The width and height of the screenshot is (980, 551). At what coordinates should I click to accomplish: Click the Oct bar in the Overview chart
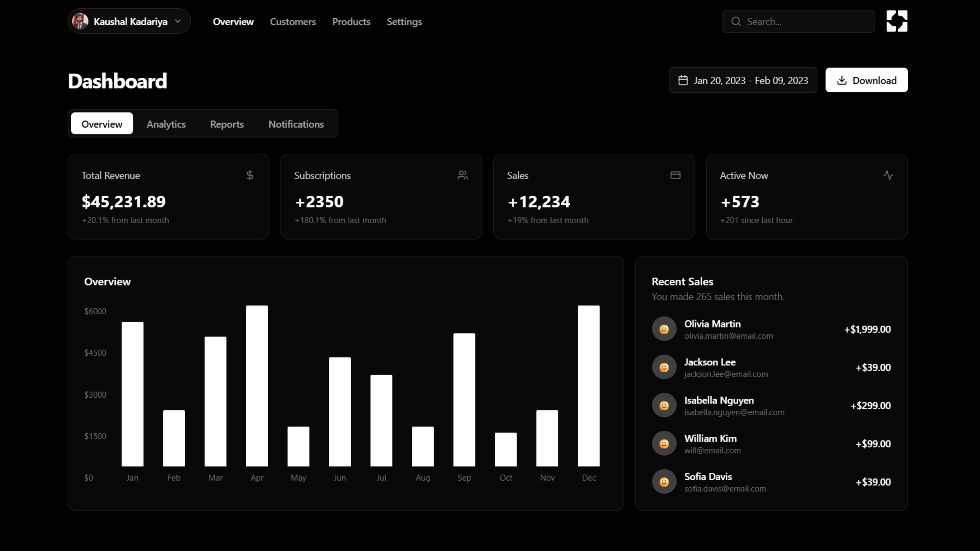click(x=506, y=449)
